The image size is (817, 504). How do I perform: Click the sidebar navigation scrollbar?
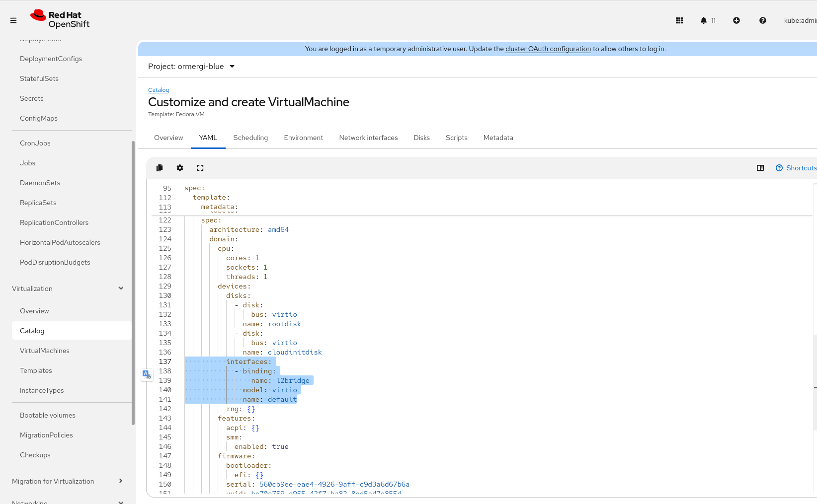133,283
